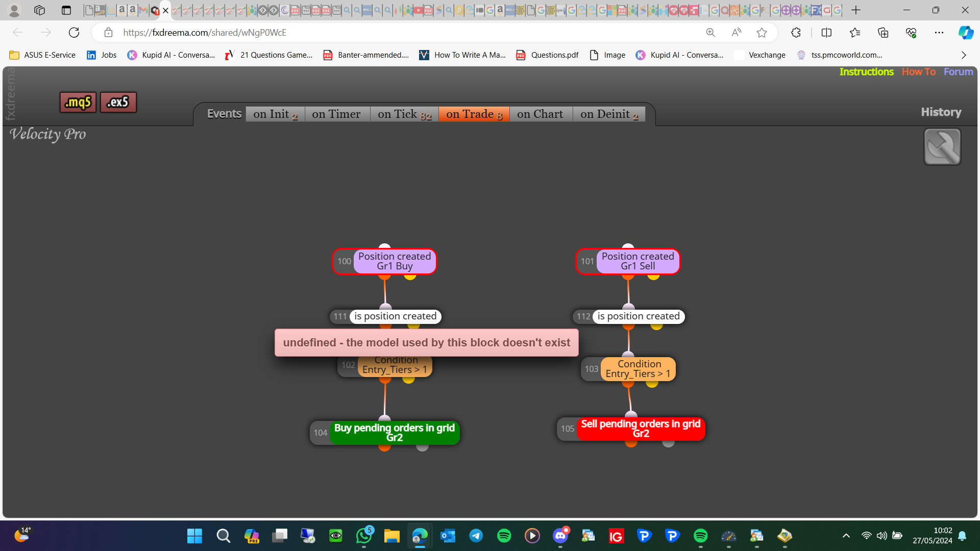Switch to the on Init event tab
Screen dimensions: 980x551
(275, 114)
